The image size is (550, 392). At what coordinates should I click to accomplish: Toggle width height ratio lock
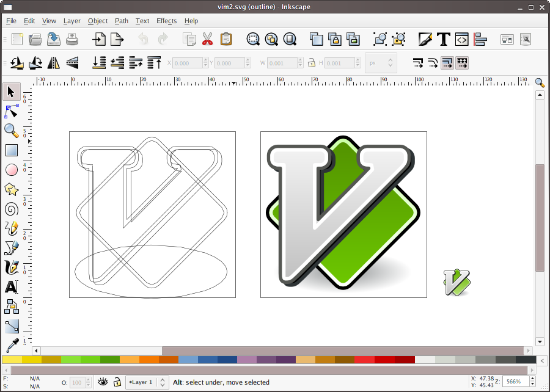coord(311,63)
